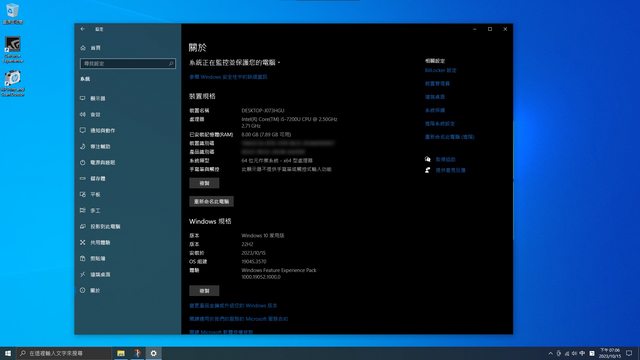Open the BitLocker settings link

click(440, 70)
